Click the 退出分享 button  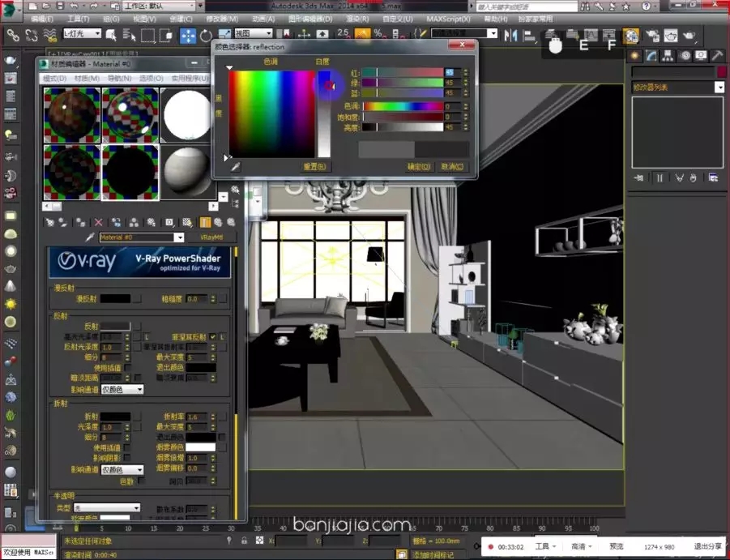[707, 546]
